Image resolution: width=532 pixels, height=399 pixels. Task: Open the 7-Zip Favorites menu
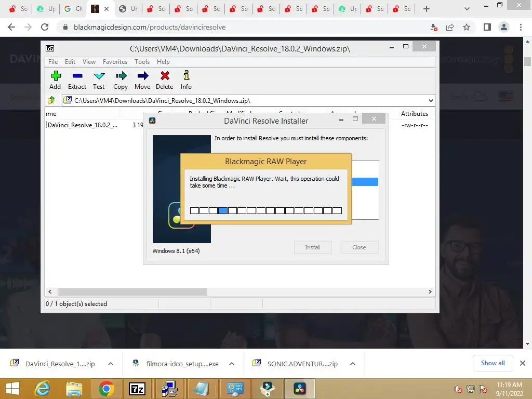coord(115,62)
